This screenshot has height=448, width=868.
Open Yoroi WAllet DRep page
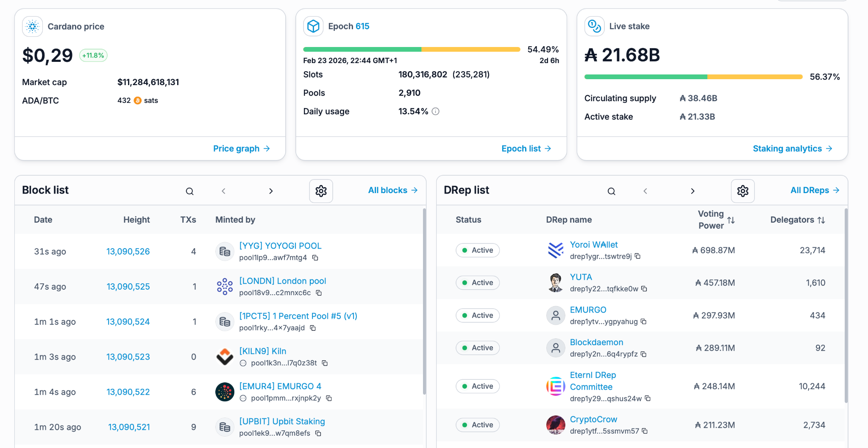pyautogui.click(x=594, y=245)
